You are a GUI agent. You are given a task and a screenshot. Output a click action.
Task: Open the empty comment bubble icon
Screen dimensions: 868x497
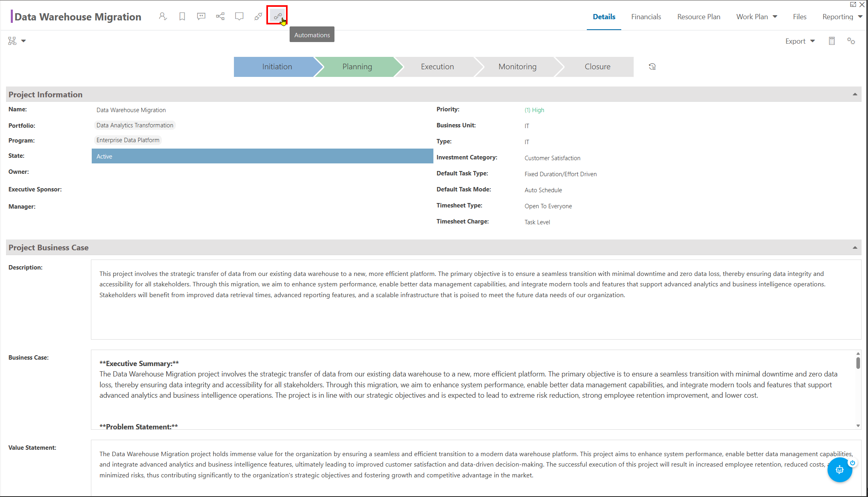[239, 16]
